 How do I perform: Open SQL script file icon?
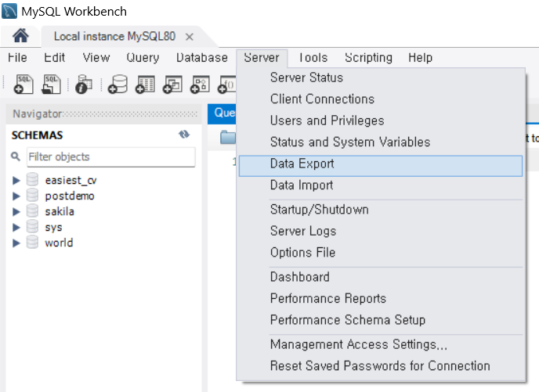pos(52,84)
